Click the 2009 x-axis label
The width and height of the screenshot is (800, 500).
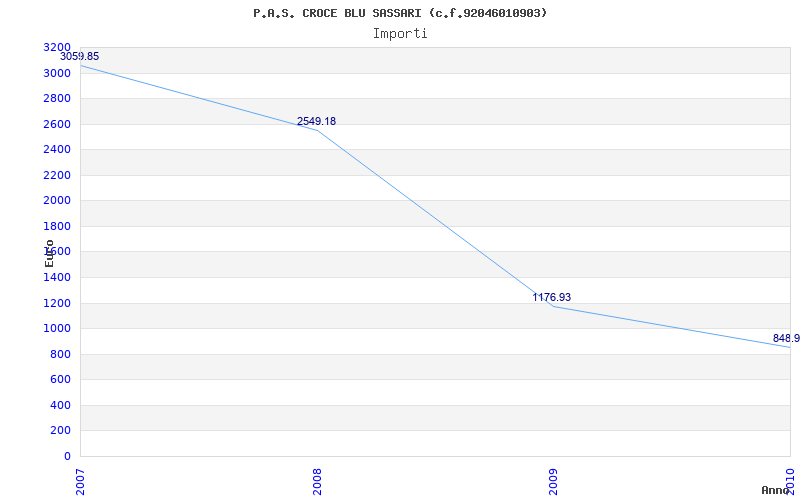(554, 482)
